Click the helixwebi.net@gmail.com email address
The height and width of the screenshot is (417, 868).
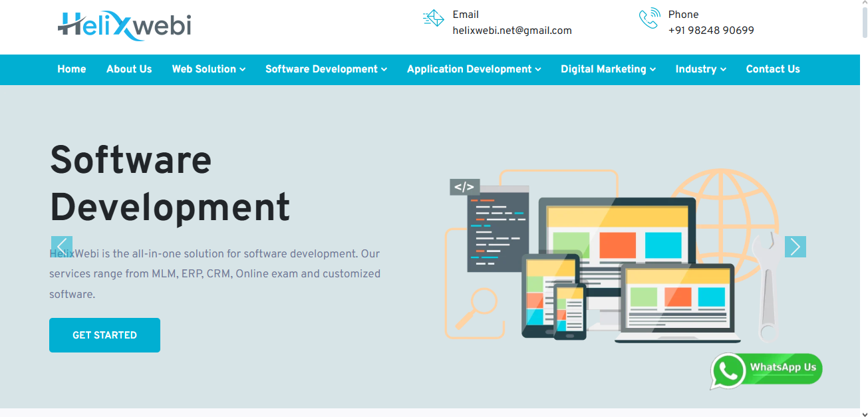pyautogui.click(x=512, y=31)
